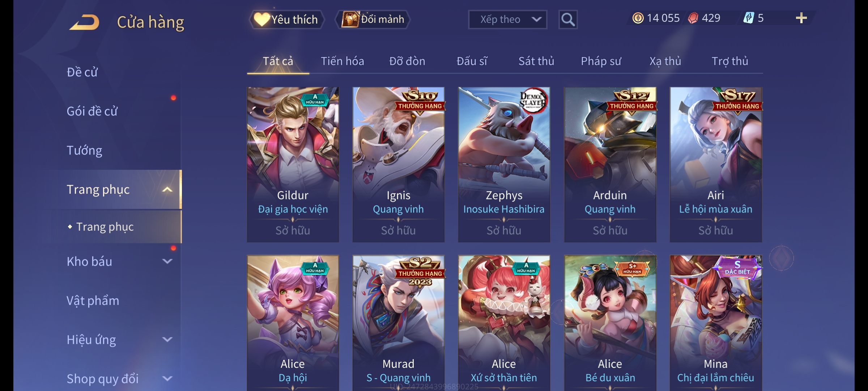Open the Xếp theo sort dropdown
The image size is (868, 391).
point(507,20)
